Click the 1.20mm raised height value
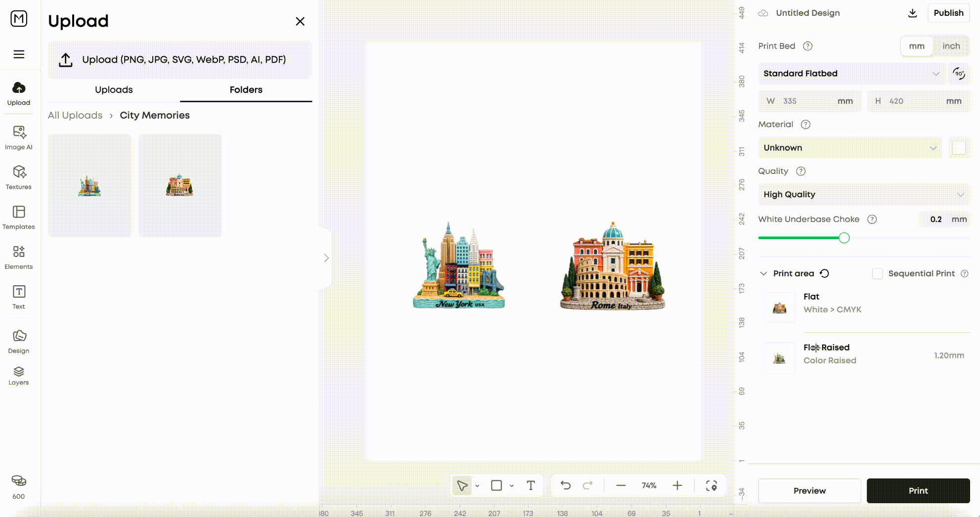Screen dimensions: 980x517 click(x=949, y=355)
